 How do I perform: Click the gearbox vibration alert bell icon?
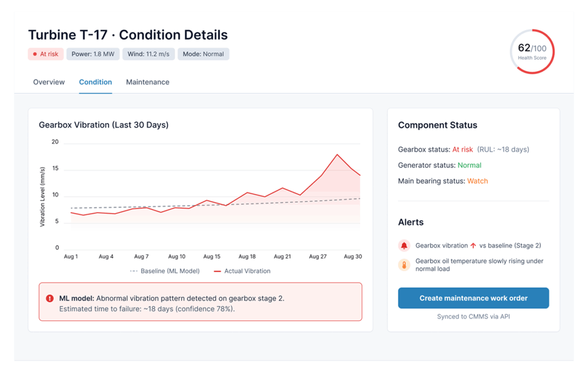coord(404,245)
